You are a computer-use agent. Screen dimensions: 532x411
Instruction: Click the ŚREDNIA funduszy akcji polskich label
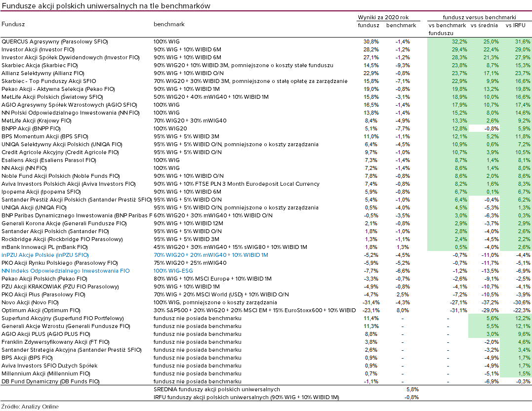click(x=216, y=389)
